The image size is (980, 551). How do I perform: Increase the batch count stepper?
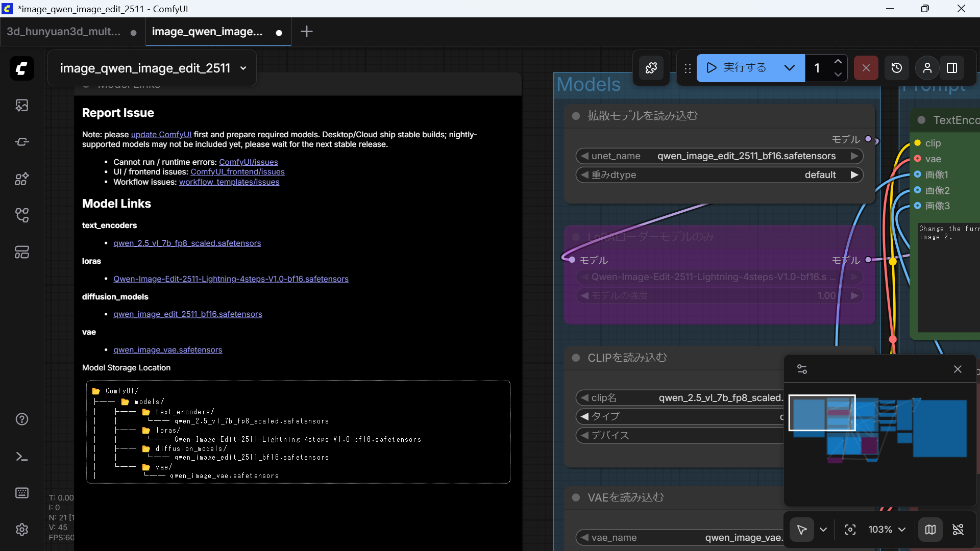(838, 62)
